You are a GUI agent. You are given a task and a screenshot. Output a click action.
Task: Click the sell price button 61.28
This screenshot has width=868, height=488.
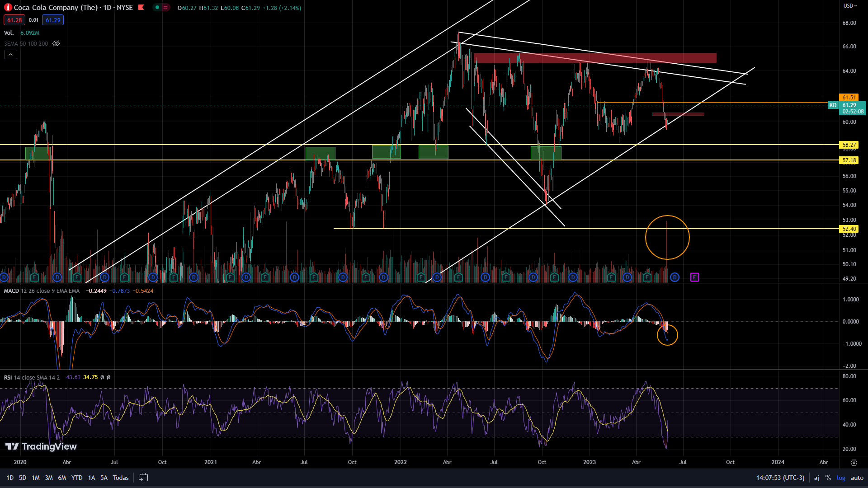click(x=14, y=20)
